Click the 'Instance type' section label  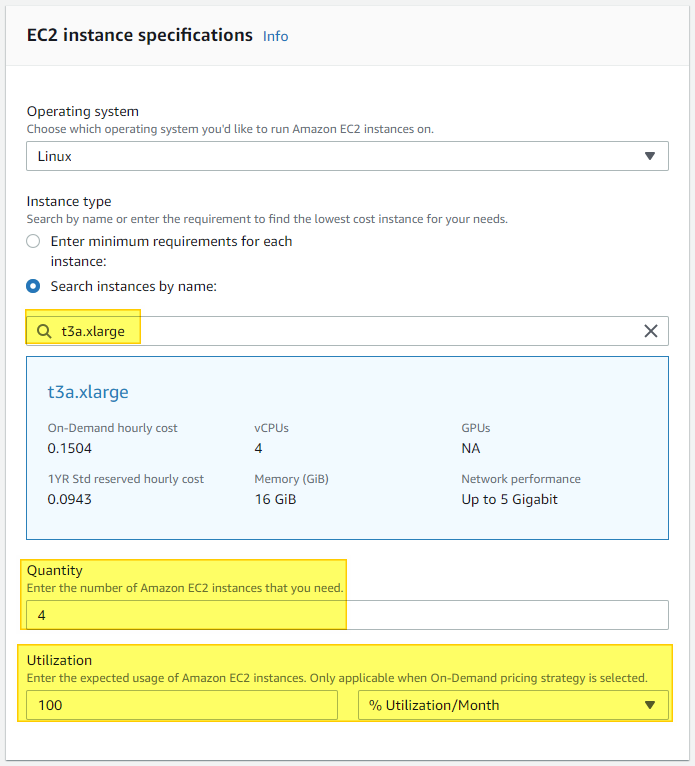pos(69,201)
